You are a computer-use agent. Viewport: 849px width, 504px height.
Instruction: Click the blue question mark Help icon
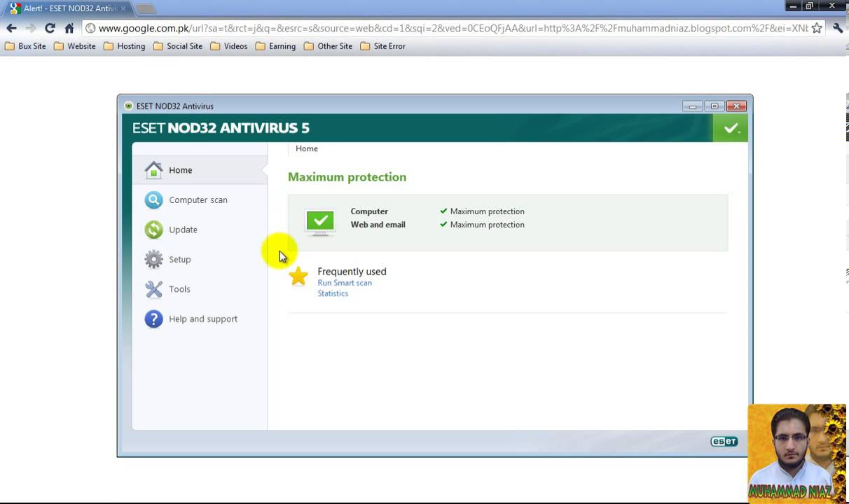pyautogui.click(x=153, y=319)
